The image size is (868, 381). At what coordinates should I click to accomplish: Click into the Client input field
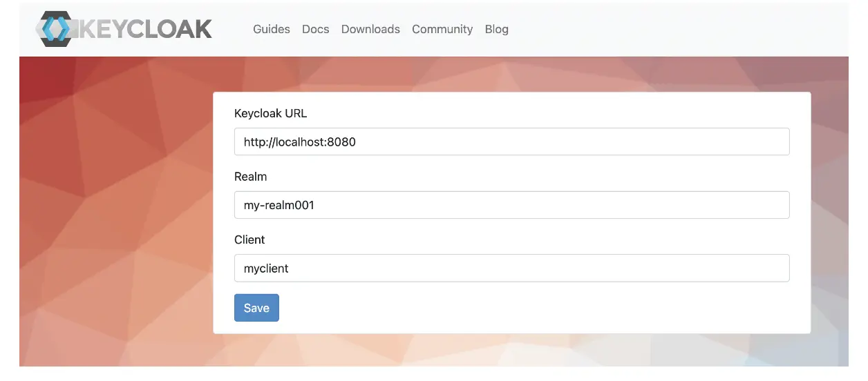pyautogui.click(x=512, y=268)
